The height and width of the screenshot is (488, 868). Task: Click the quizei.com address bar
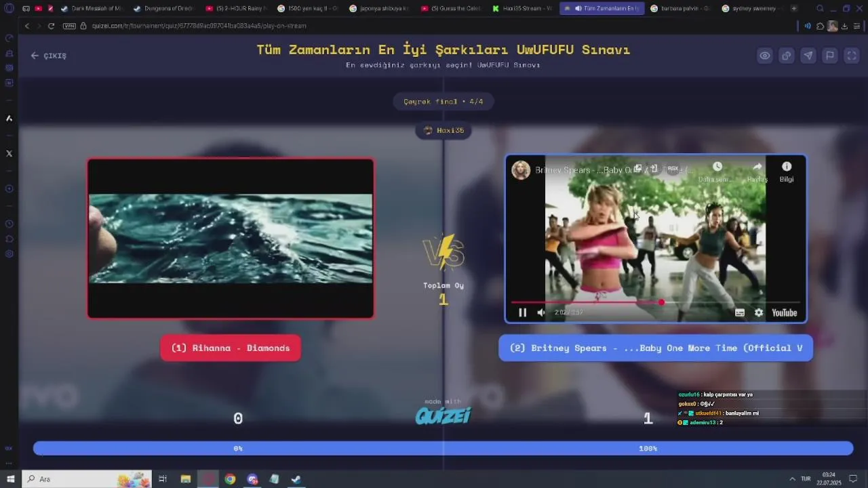coord(199,26)
